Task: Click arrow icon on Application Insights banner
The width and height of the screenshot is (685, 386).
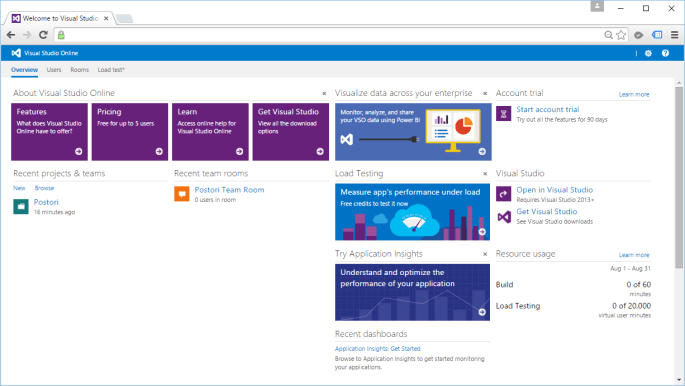Action: pos(482,312)
